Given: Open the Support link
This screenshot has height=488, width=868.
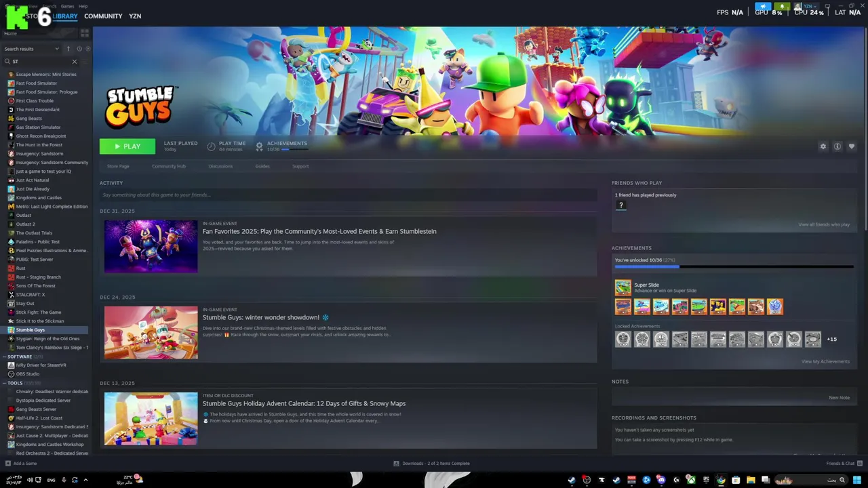Looking at the screenshot, I should click(300, 166).
